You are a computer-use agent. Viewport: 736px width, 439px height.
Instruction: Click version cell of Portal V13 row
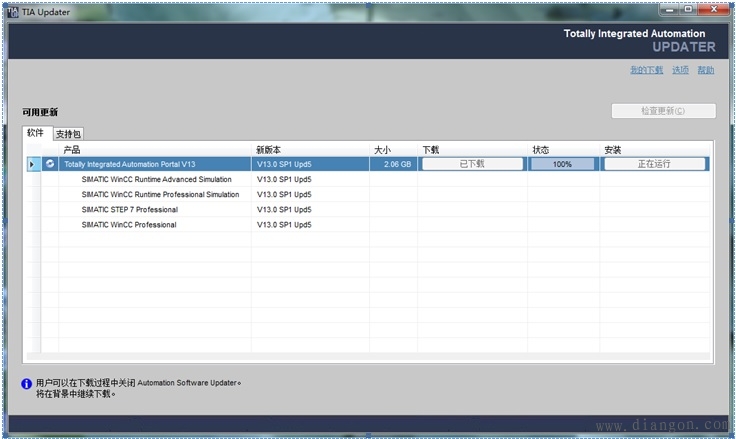pyautogui.click(x=310, y=164)
